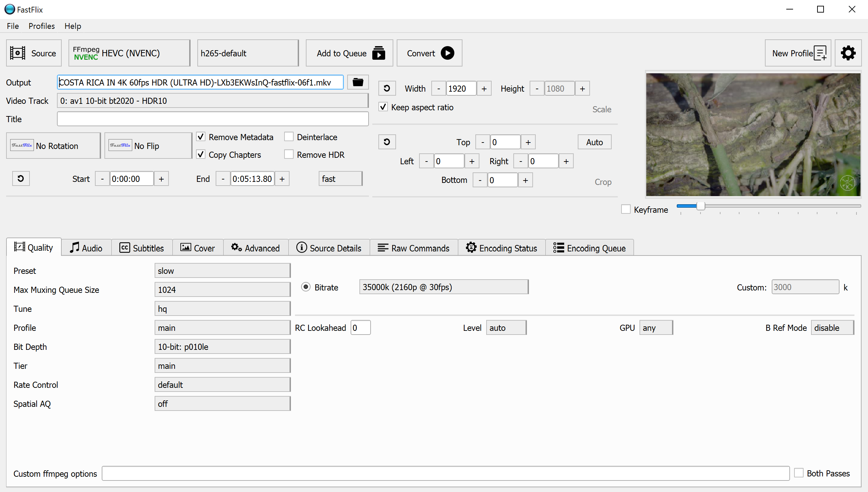
Task: Open output folder browser icon
Action: pyautogui.click(x=358, y=82)
